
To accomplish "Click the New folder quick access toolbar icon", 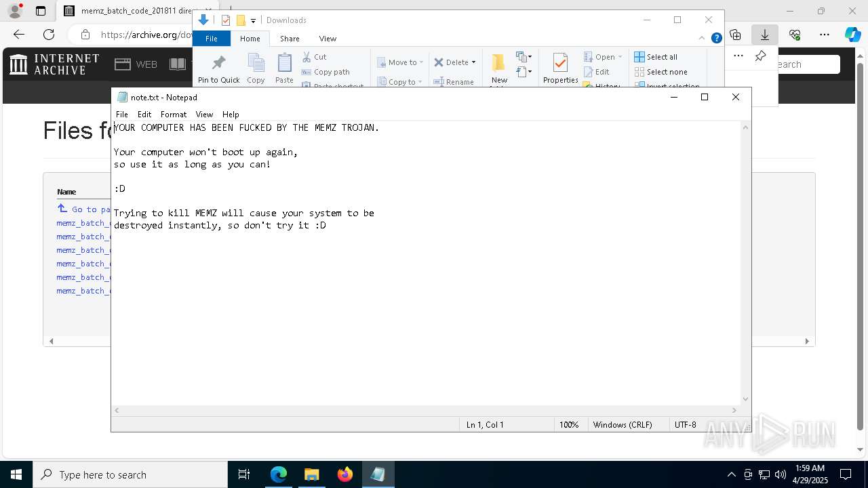I will tap(241, 20).
